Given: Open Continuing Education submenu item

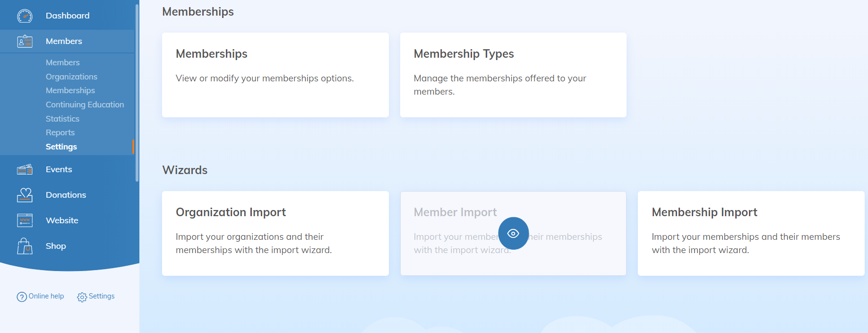Looking at the screenshot, I should click(x=85, y=105).
